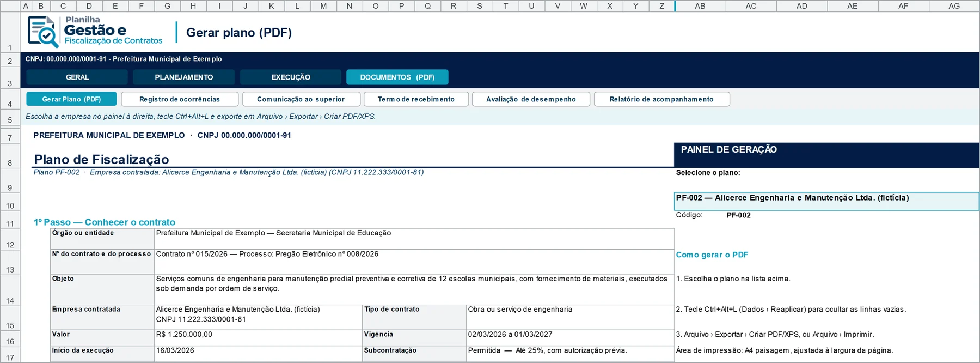The height and width of the screenshot is (363, 980).
Task: Click the 'Como gerar o PDF' heading
Action: click(x=712, y=255)
